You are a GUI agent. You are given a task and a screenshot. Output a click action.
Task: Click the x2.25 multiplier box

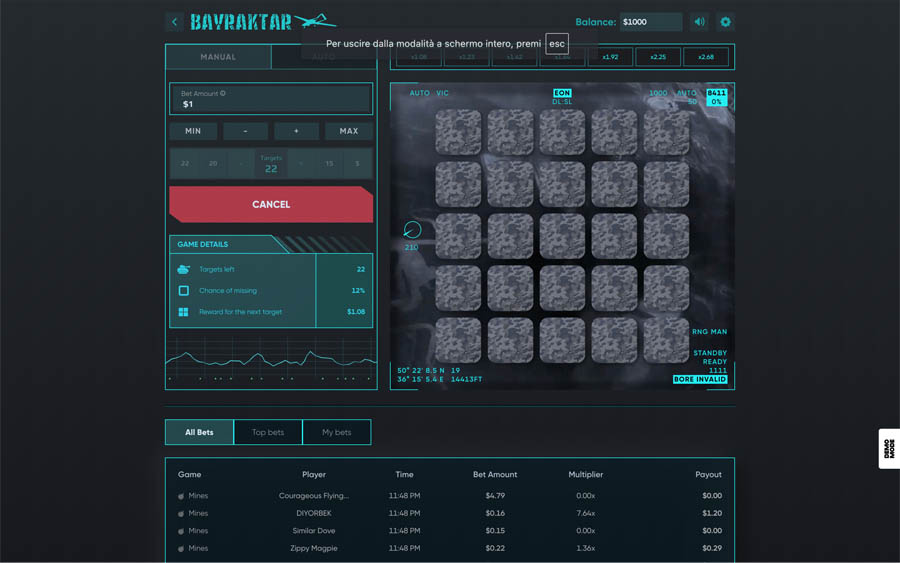[658, 57]
